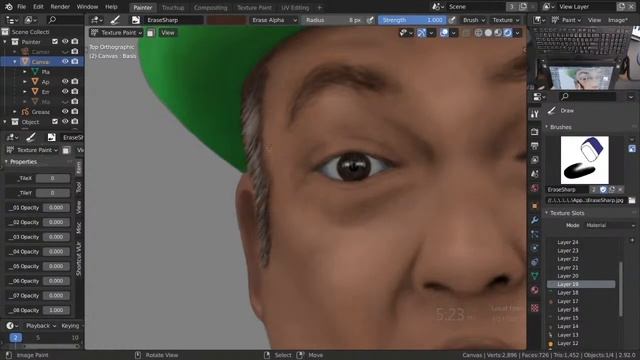Select rendered viewport shading
This screenshot has height=360, width=640.
click(507, 33)
